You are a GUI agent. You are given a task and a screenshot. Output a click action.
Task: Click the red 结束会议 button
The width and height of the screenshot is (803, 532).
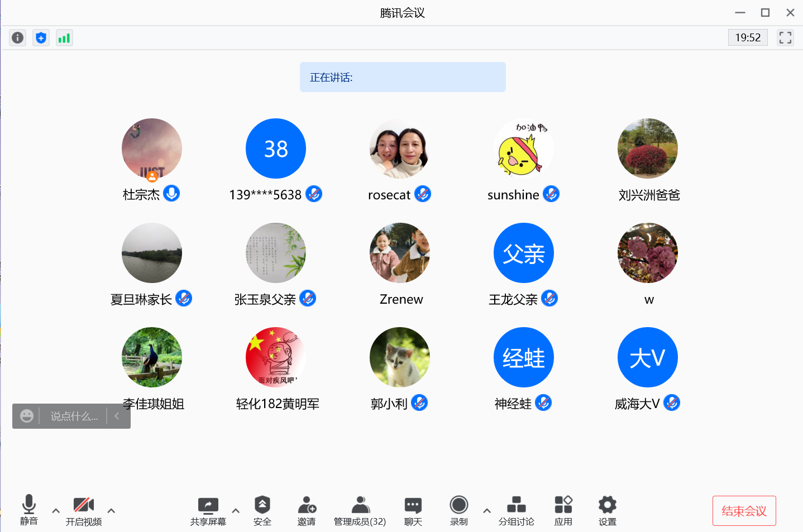(744, 511)
